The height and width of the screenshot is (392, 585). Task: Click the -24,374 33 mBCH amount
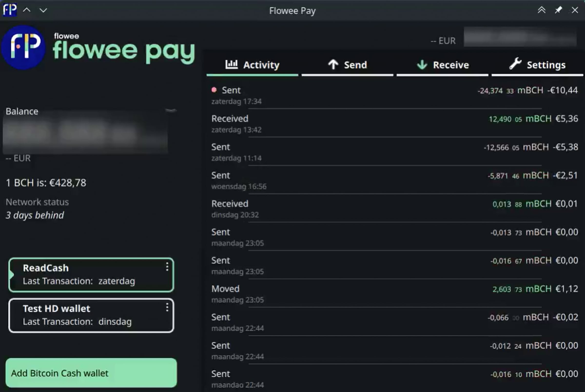click(510, 90)
